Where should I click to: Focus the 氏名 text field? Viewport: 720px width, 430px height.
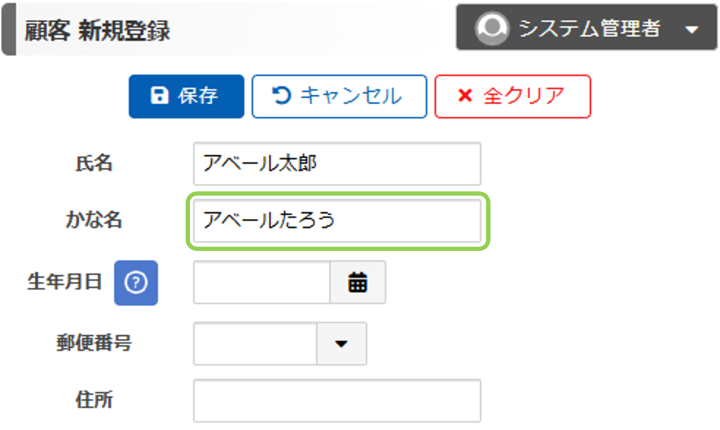(x=336, y=164)
